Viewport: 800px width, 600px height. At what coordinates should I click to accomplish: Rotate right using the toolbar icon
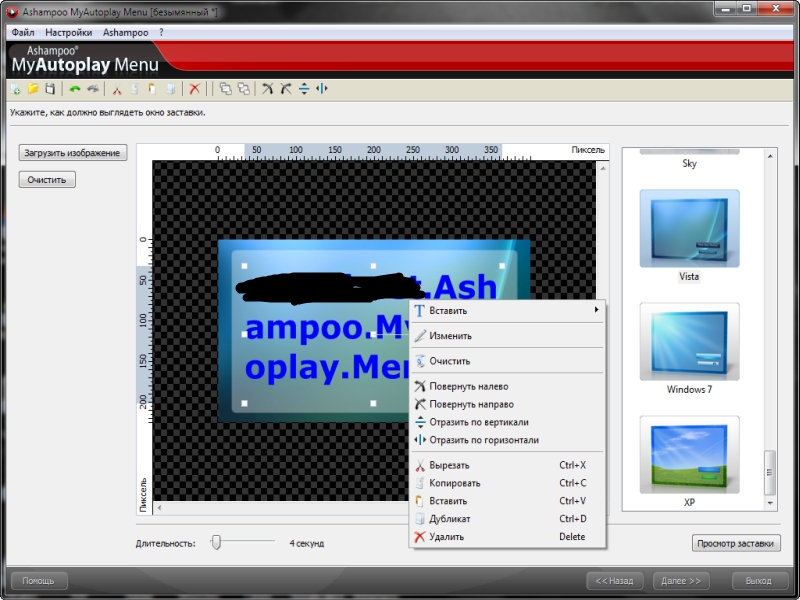tap(286, 89)
